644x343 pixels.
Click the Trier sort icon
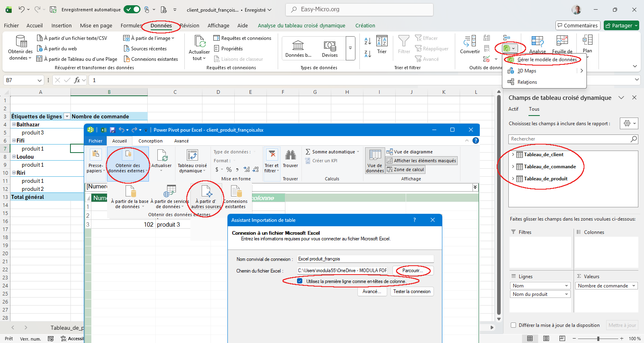382,41
